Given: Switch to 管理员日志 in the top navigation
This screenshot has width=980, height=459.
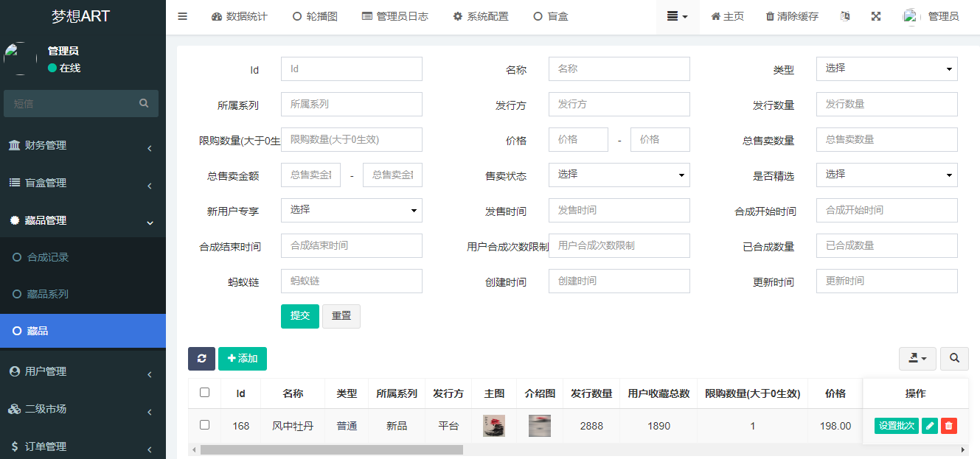Looking at the screenshot, I should (x=395, y=15).
